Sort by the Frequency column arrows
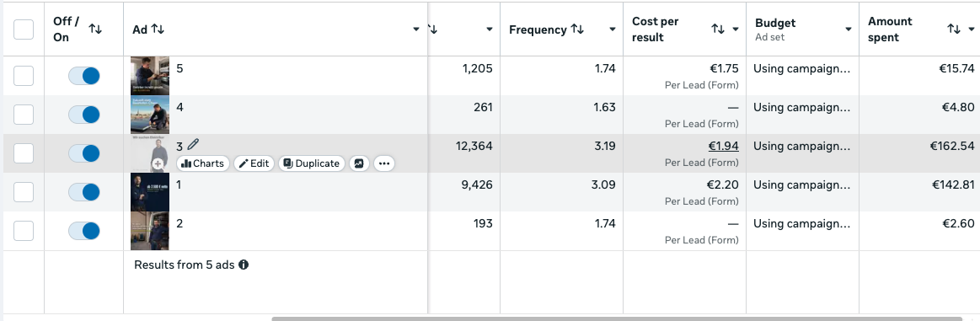This screenshot has height=321, width=980. click(577, 29)
